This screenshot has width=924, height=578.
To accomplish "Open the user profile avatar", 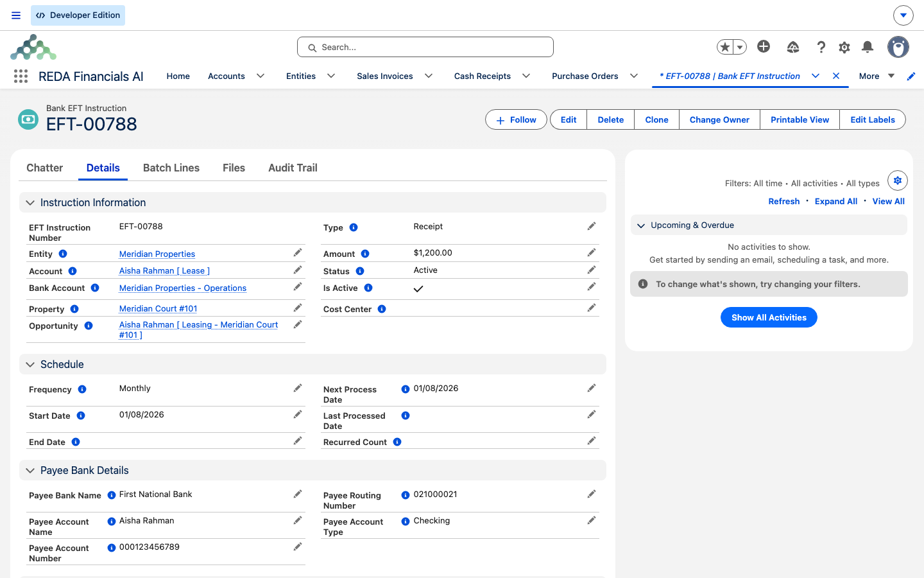I will click(x=898, y=47).
